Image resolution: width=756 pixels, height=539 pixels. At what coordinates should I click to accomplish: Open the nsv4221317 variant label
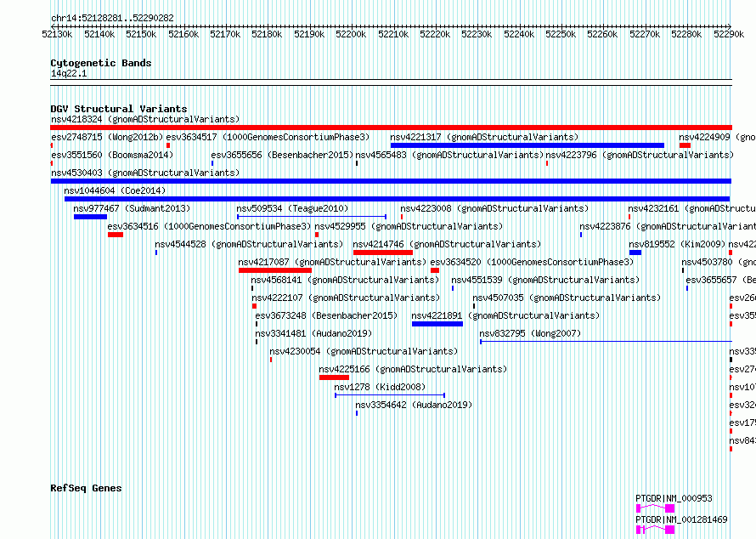[x=484, y=137]
